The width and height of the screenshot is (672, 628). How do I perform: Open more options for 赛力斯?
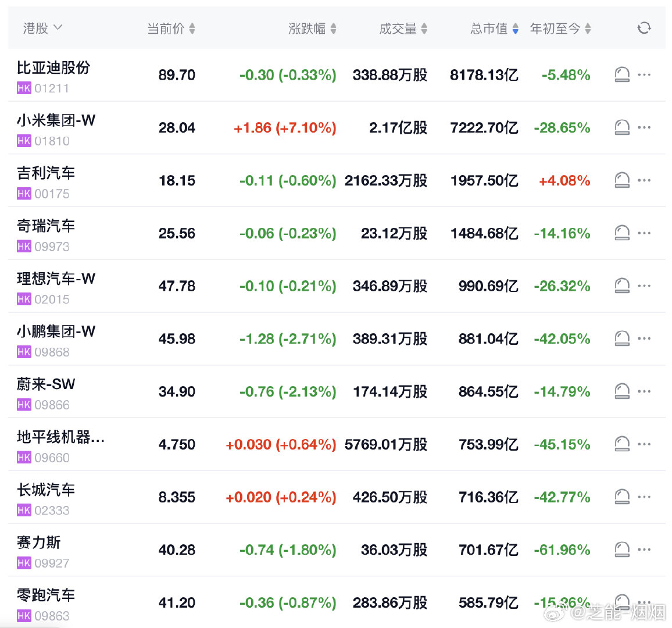644,549
